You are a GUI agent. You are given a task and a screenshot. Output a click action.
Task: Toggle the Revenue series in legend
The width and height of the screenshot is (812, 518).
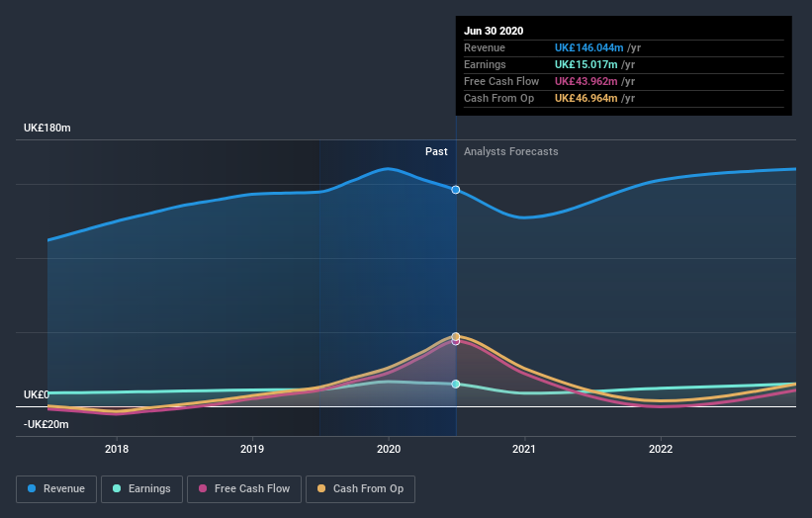(56, 489)
